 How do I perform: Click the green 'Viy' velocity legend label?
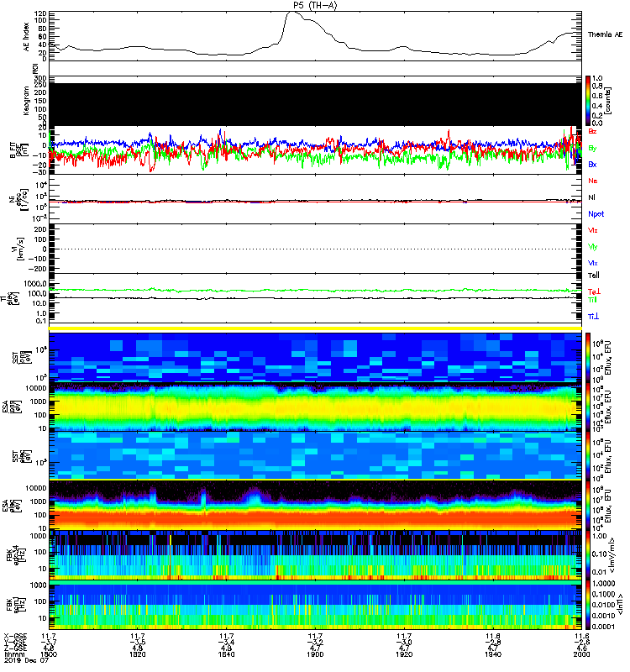(x=593, y=247)
